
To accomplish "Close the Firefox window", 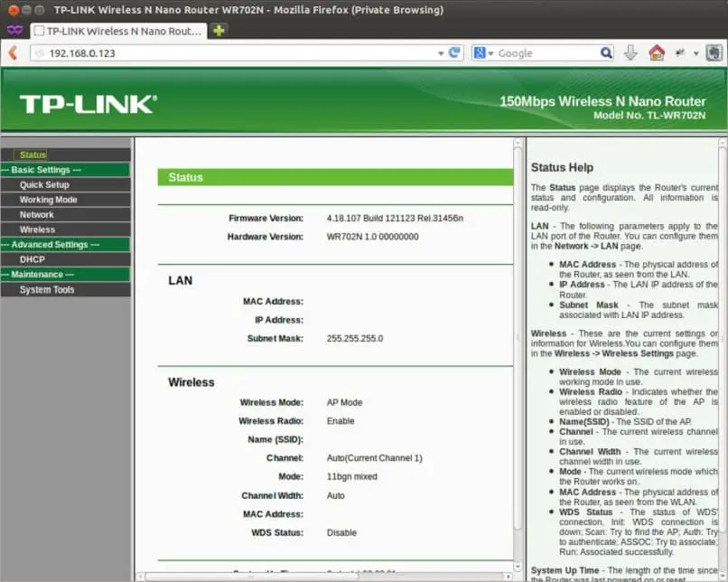I will click(14, 10).
